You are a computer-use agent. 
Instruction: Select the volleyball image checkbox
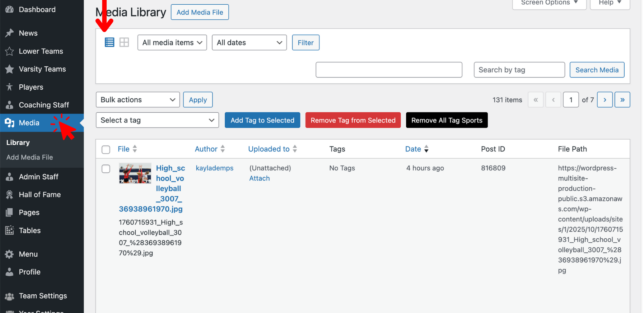(106, 169)
